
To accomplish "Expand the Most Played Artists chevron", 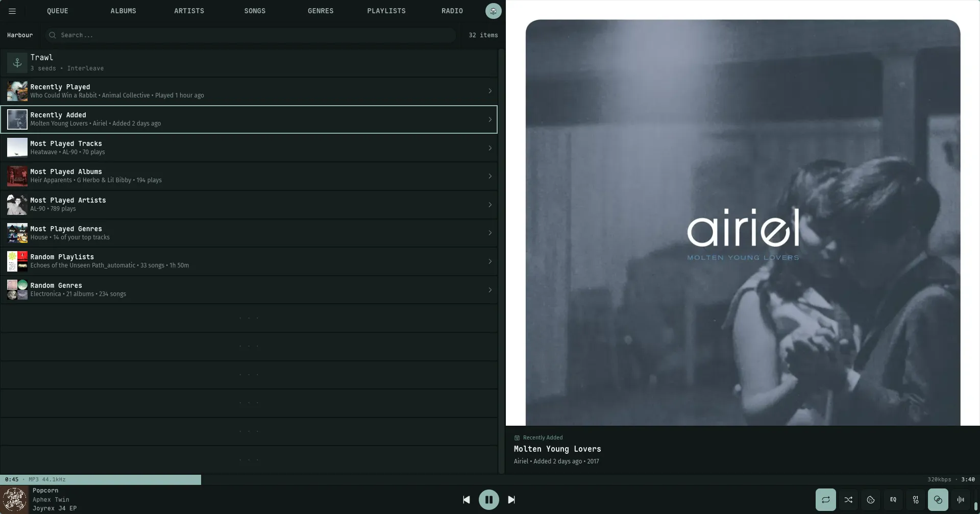I will (490, 205).
